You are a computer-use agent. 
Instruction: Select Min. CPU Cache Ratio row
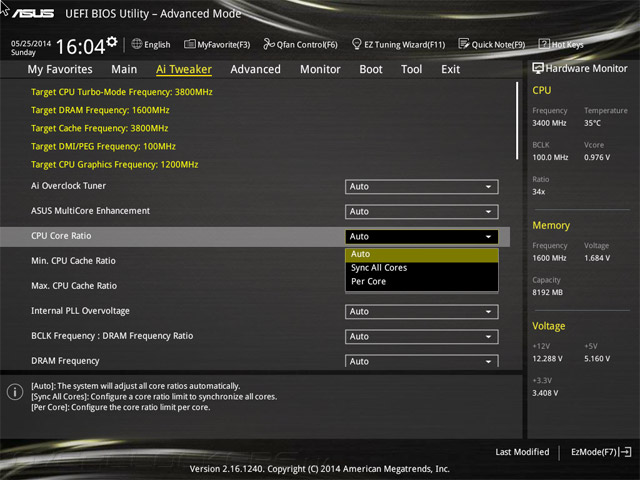(x=255, y=261)
